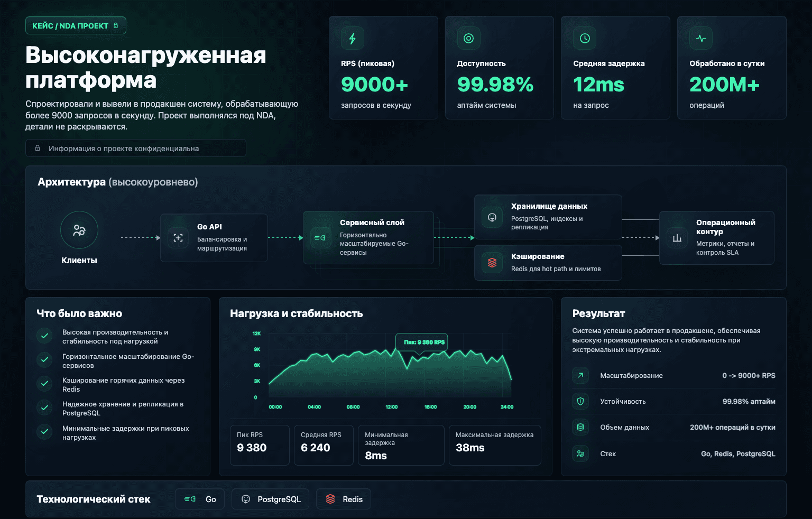Click the lock icon in the NDA ПРОЕКТ badge
The width and height of the screenshot is (812, 519).
[116, 25]
